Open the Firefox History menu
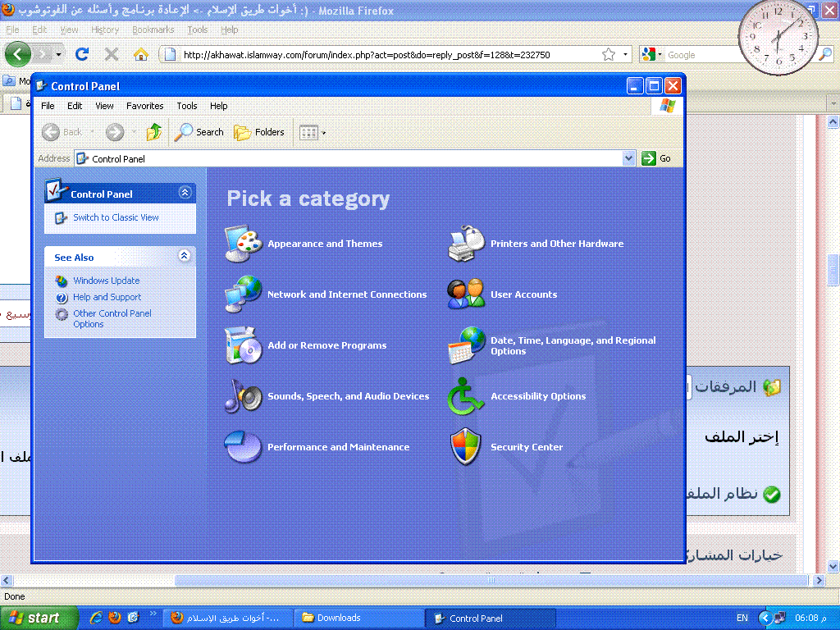The height and width of the screenshot is (630, 840). tap(104, 30)
